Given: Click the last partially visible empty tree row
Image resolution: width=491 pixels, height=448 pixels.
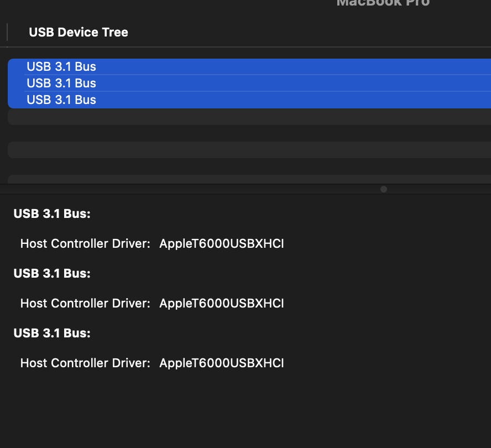Looking at the screenshot, I should (249, 179).
